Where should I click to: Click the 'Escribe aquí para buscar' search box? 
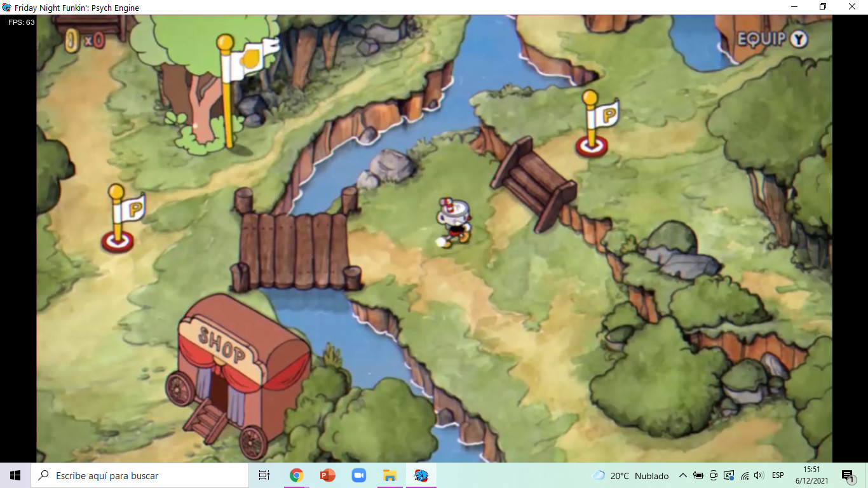point(140,475)
